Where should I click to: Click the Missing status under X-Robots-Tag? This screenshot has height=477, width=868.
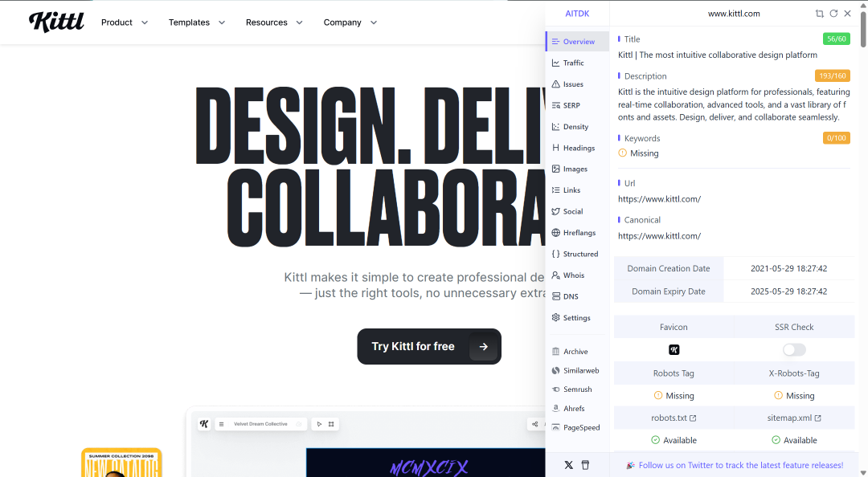tap(794, 396)
